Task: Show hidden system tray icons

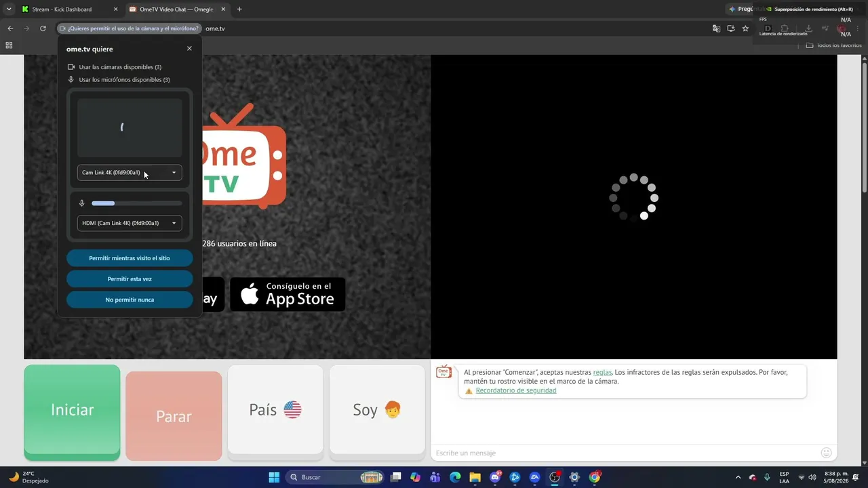Action: [738, 477]
